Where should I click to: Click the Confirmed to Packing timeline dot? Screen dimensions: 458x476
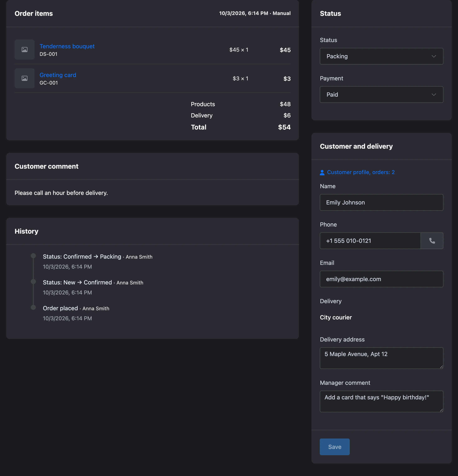(x=33, y=256)
